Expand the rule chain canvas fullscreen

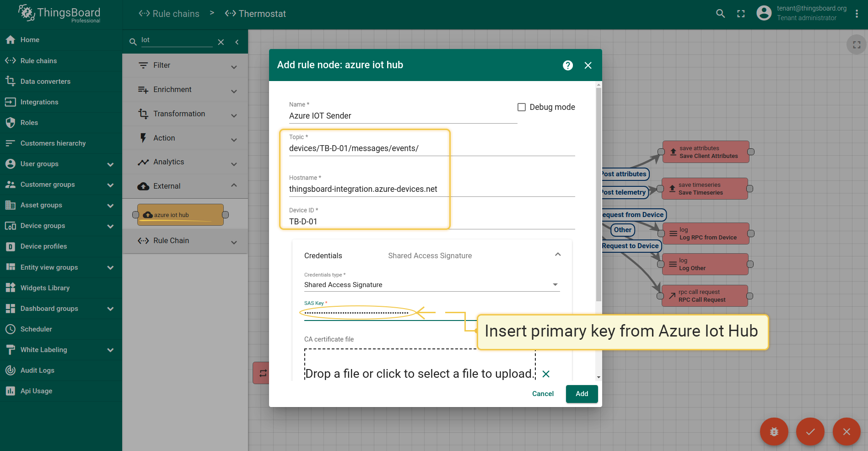click(857, 45)
